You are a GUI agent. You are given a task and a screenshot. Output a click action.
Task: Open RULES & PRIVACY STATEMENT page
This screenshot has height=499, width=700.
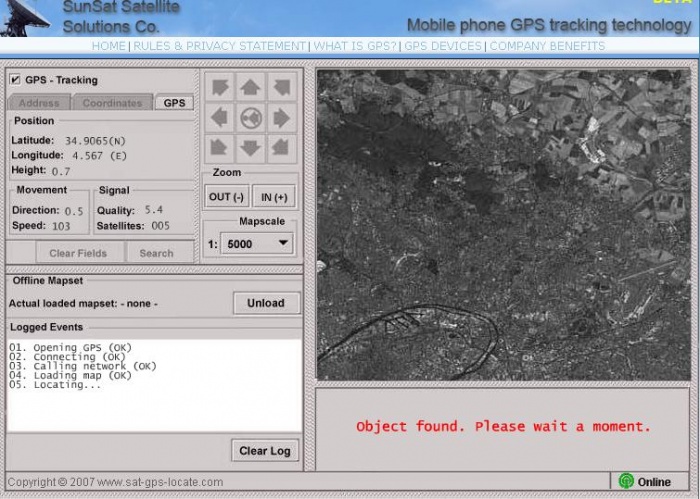[x=220, y=46]
